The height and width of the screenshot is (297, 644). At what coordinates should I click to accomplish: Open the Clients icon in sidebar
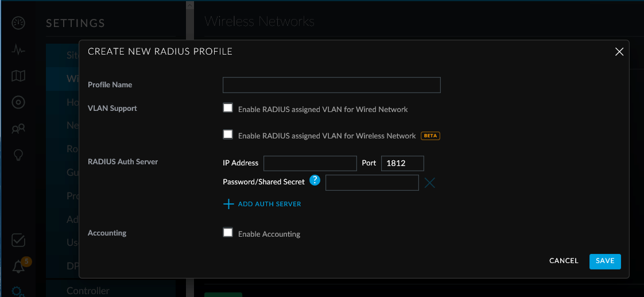click(18, 129)
